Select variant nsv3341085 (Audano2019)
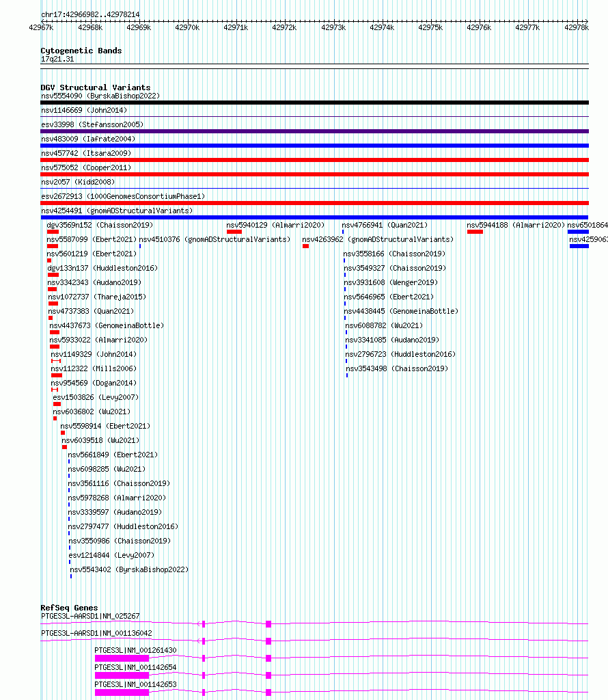 [x=393, y=340]
